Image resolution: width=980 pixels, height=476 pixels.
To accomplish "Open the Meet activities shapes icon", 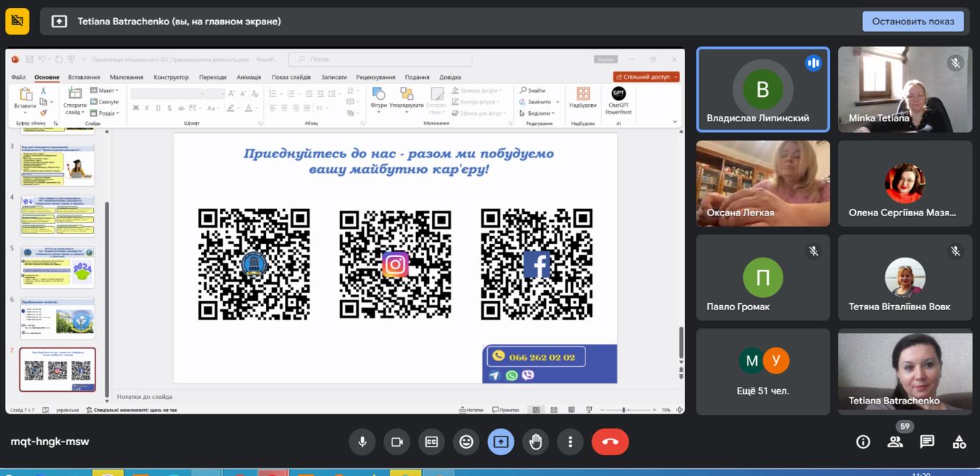I will pos(959,442).
